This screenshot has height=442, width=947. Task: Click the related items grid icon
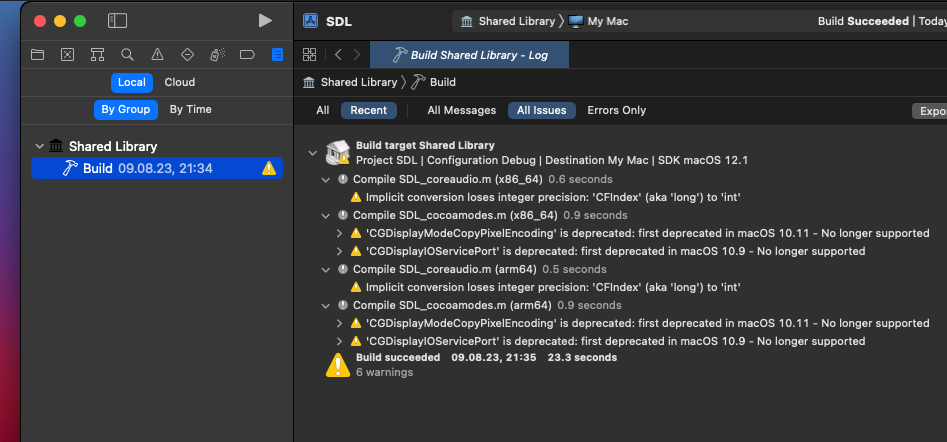(x=309, y=55)
